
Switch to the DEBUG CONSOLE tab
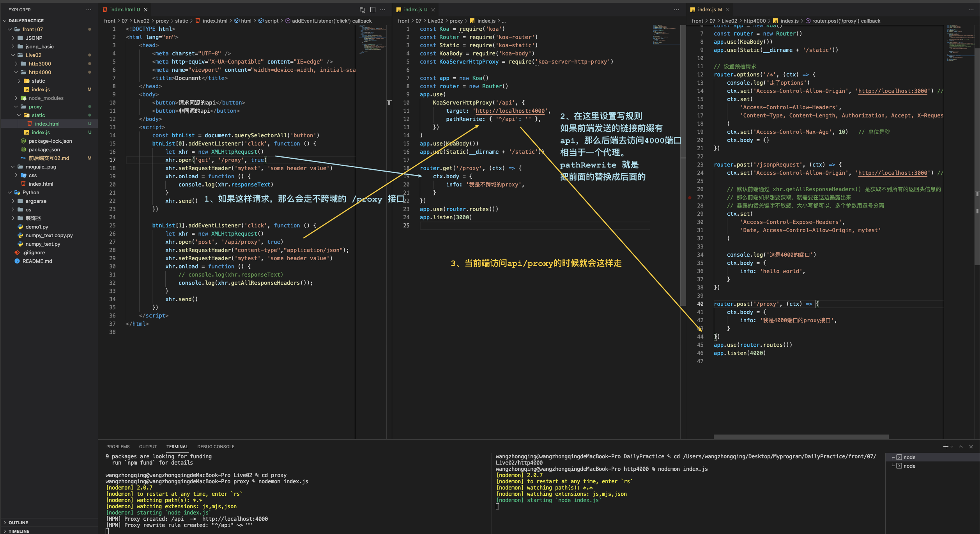[216, 447]
